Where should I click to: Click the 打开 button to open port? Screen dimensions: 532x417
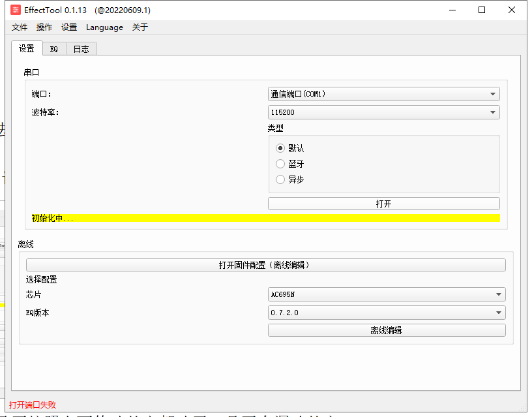coord(384,204)
